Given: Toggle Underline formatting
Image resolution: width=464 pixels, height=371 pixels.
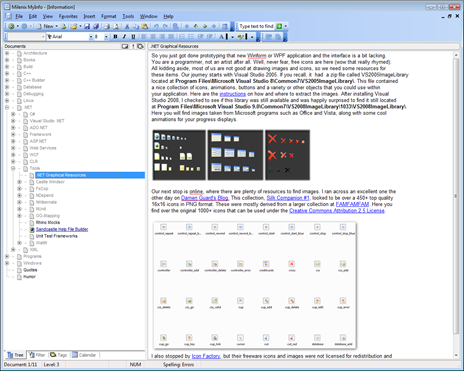Looking at the screenshot, I should [x=133, y=37].
